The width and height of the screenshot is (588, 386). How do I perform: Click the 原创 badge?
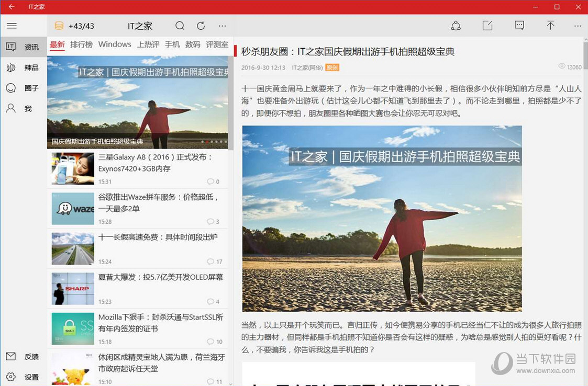[x=332, y=67]
